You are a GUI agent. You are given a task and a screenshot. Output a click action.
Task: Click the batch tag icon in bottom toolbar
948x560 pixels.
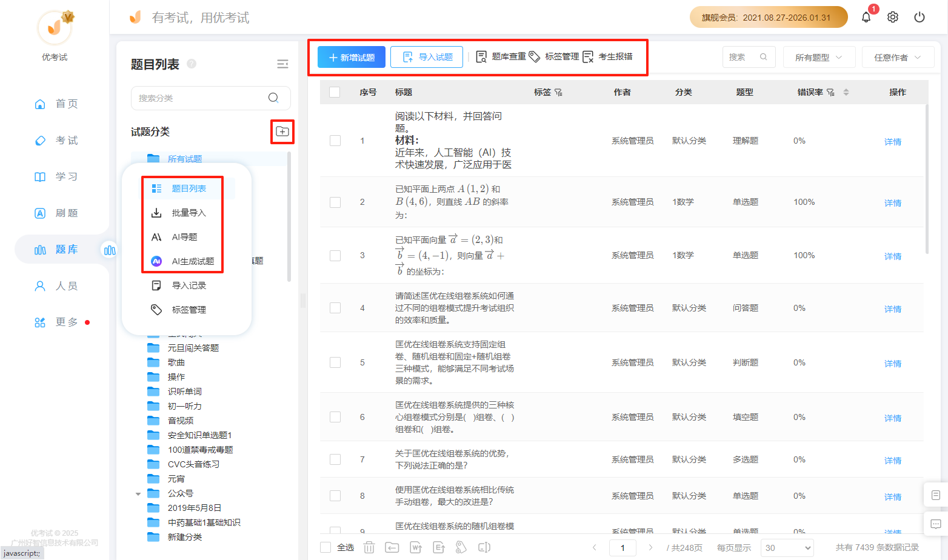[461, 547]
